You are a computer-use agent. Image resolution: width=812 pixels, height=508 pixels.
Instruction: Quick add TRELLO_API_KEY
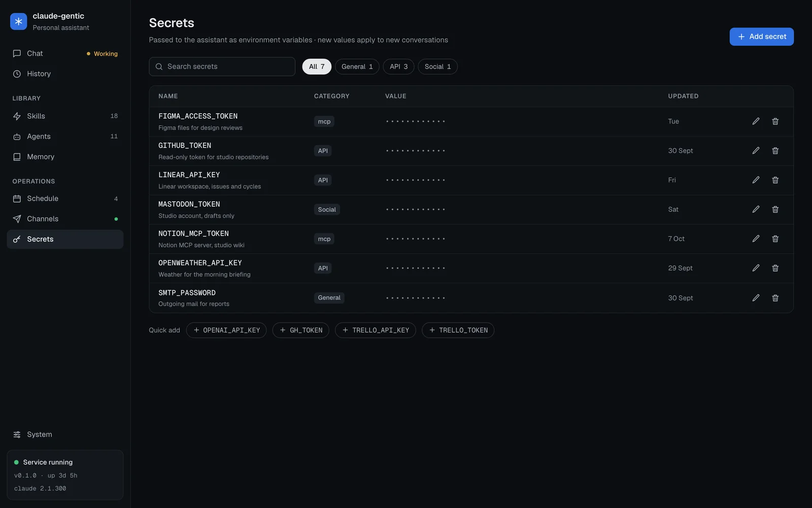376,330
